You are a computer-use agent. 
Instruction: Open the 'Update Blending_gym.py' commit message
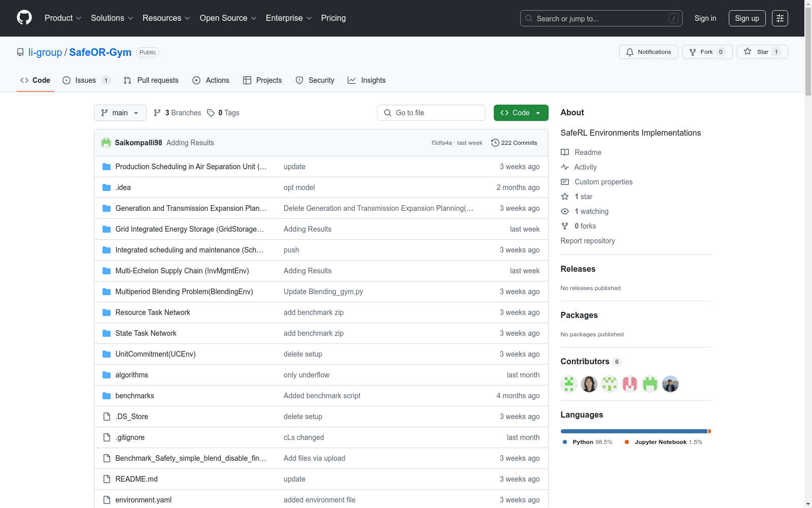pos(323,292)
